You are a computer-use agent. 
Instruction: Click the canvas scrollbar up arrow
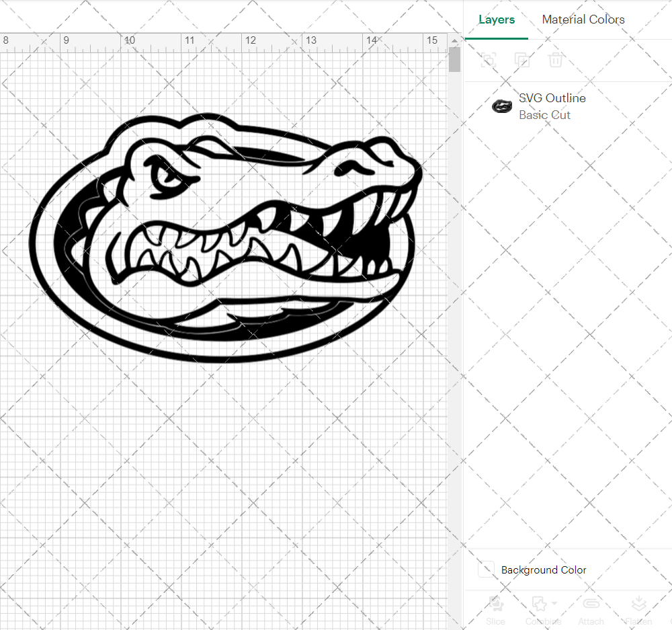(454, 40)
